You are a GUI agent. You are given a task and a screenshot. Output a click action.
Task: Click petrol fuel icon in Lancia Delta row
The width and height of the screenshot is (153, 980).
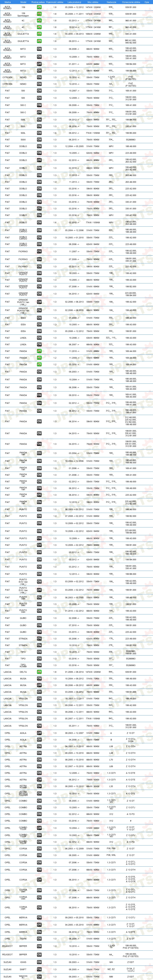pyautogui.click(x=39, y=672)
